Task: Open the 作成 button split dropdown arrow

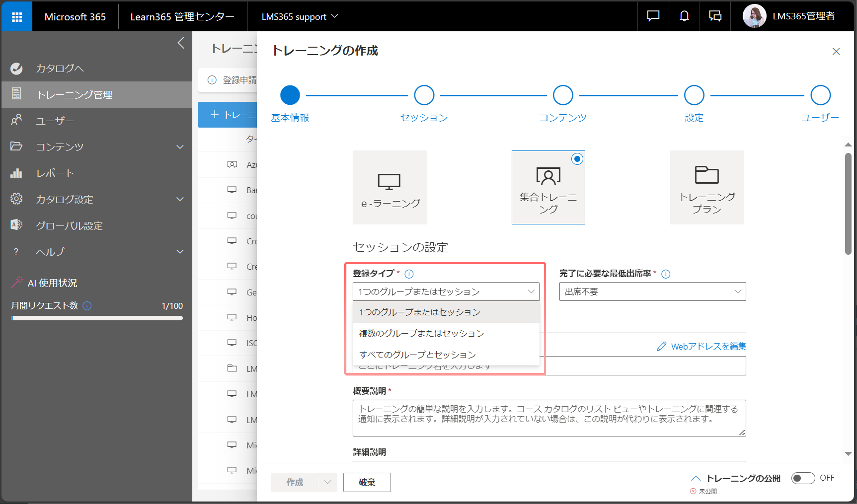Action: (328, 482)
